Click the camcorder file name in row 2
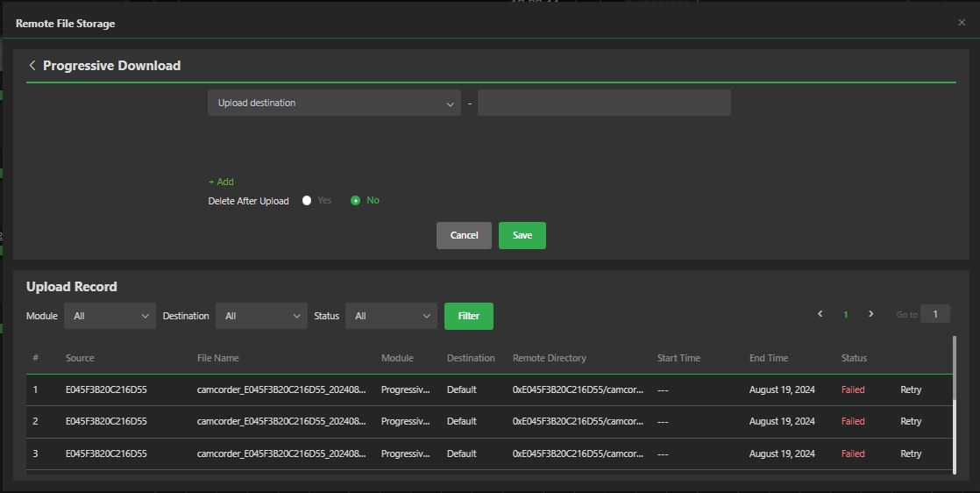 tap(281, 422)
